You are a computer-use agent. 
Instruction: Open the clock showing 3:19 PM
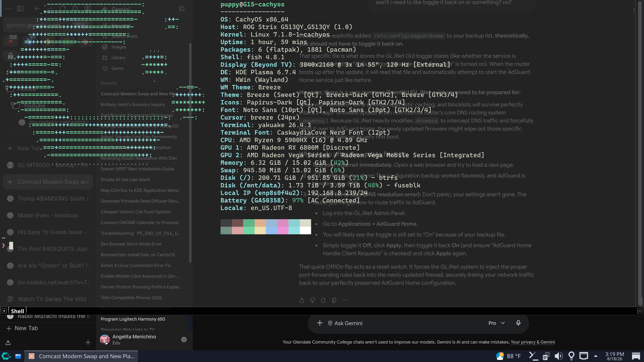(x=614, y=356)
